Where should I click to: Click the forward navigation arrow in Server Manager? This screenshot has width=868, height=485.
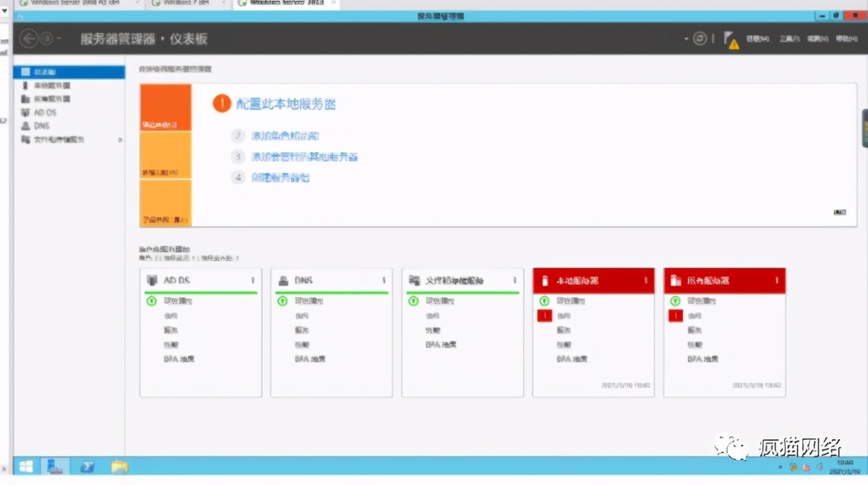coord(47,38)
